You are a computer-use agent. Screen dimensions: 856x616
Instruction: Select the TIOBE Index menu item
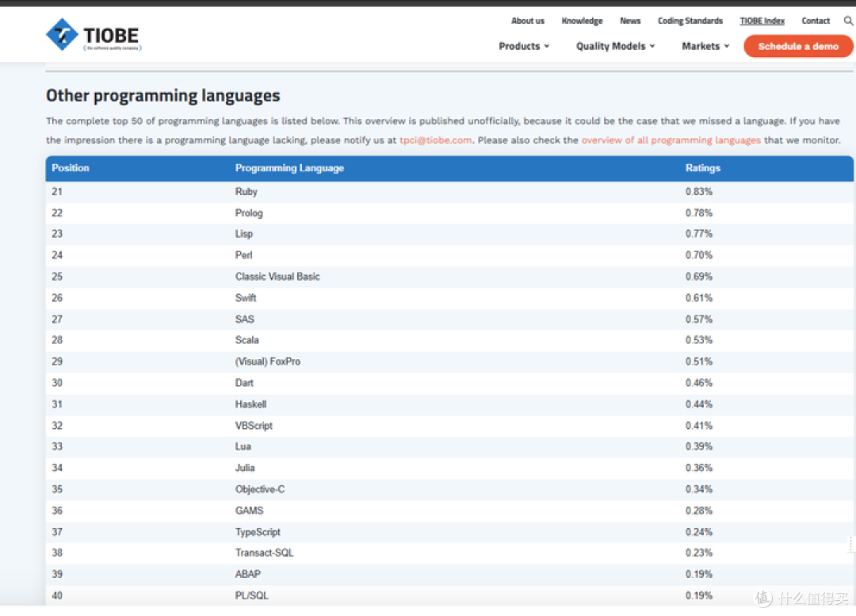click(x=762, y=21)
